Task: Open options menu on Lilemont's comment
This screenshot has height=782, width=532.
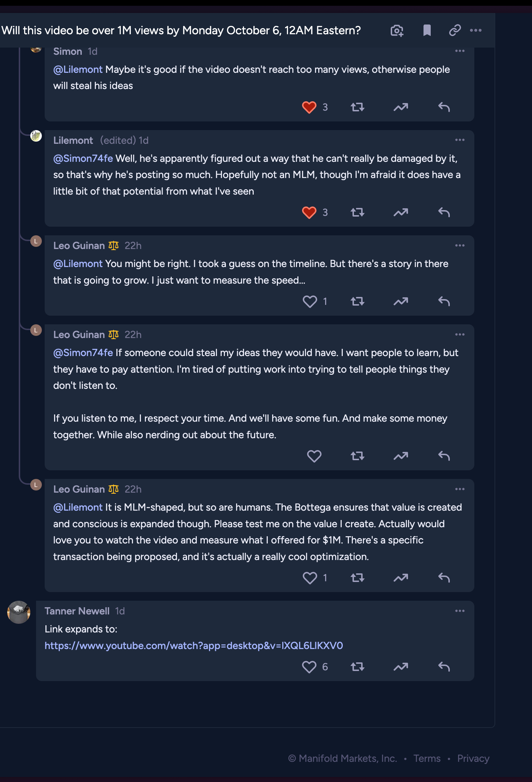Action: coord(460,140)
